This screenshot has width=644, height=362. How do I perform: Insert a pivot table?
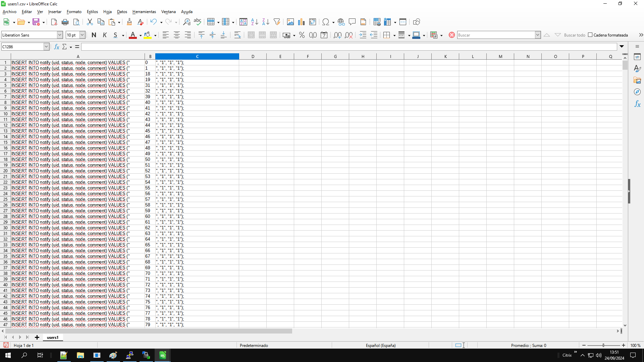tap(313, 22)
